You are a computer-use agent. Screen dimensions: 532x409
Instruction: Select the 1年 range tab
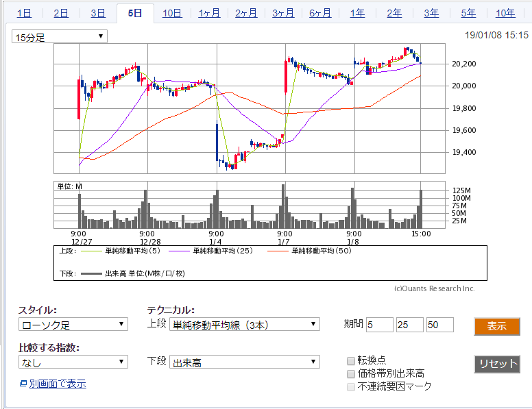357,13
